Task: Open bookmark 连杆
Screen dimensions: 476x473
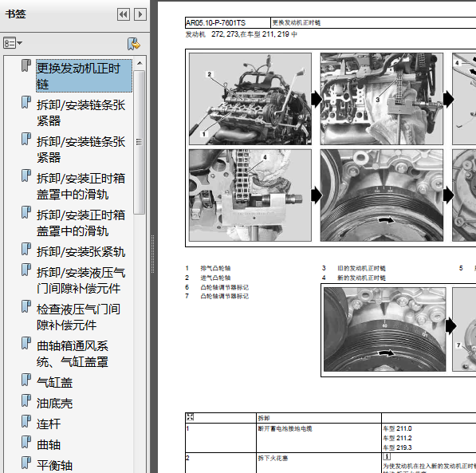Action: pos(49,424)
